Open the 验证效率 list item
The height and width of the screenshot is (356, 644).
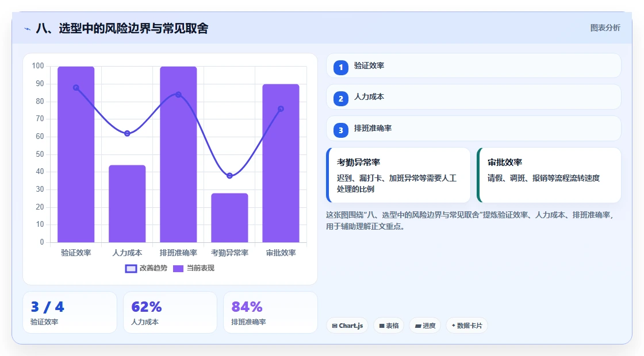[474, 65]
